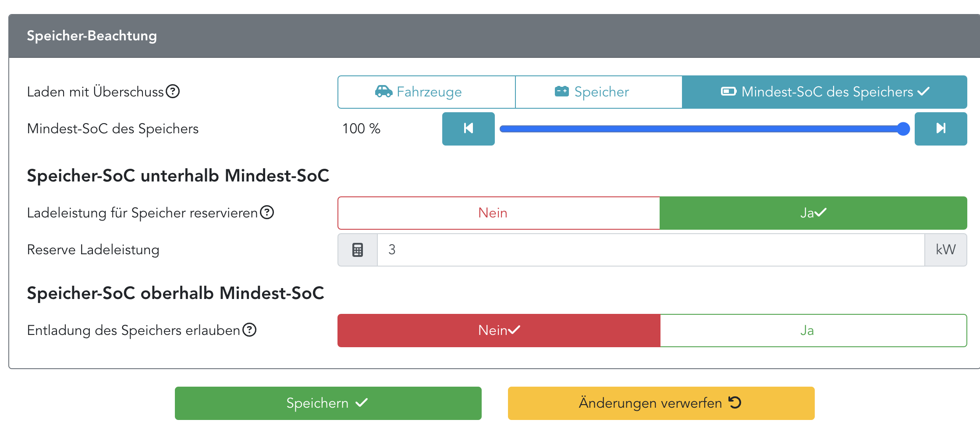Click the Mindest-SoC slider handle
This screenshot has width=980, height=434.
tap(903, 129)
